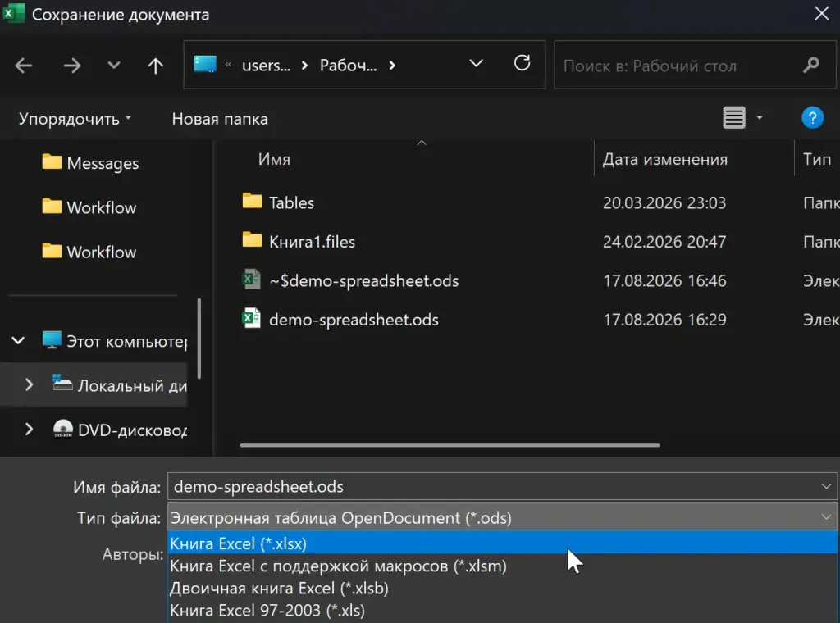Click the search magnifier icon

click(811, 66)
